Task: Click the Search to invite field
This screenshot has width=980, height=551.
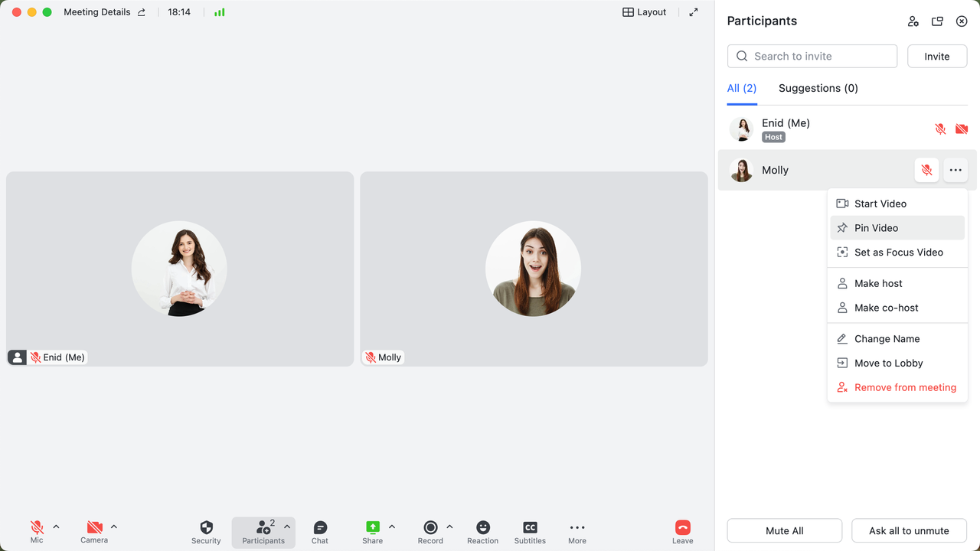Action: [x=812, y=56]
